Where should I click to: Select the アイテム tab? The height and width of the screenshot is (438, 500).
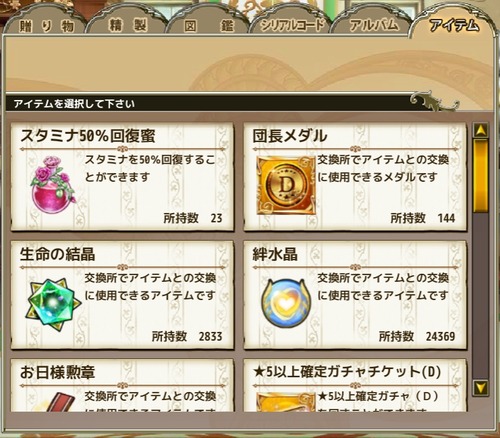pos(454,25)
